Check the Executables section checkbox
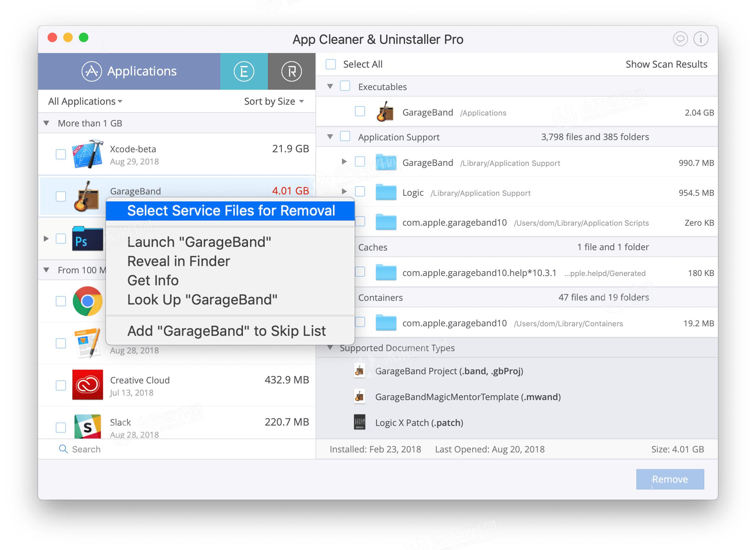756x550 pixels. click(345, 86)
